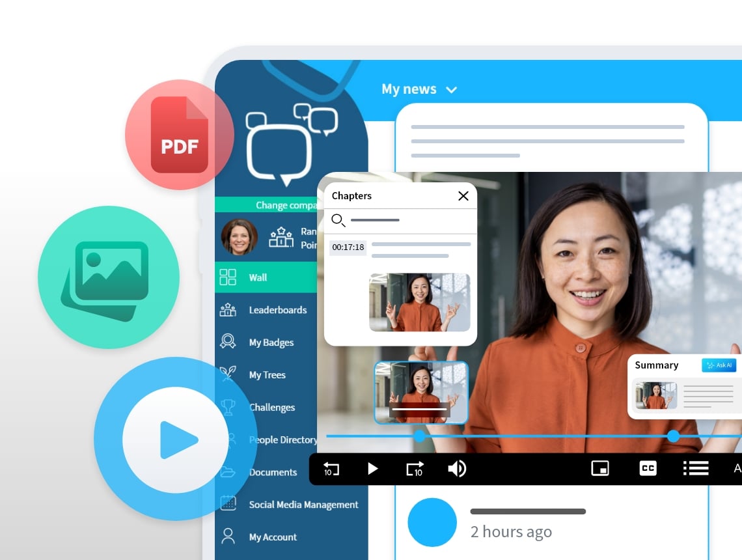Open the Wall grid icon
The image size is (742, 560).
(x=228, y=277)
